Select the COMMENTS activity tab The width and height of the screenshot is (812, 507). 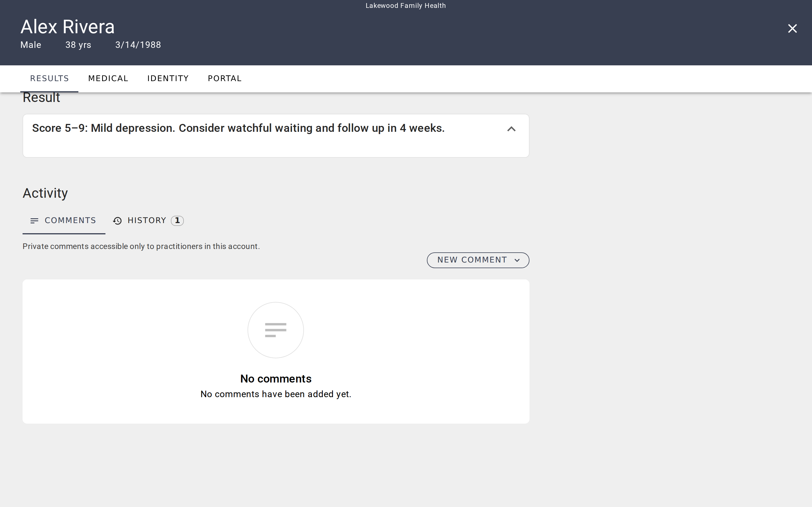tap(64, 220)
